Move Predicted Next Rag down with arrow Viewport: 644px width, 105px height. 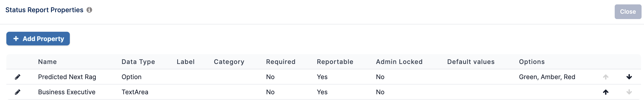[x=629, y=77]
